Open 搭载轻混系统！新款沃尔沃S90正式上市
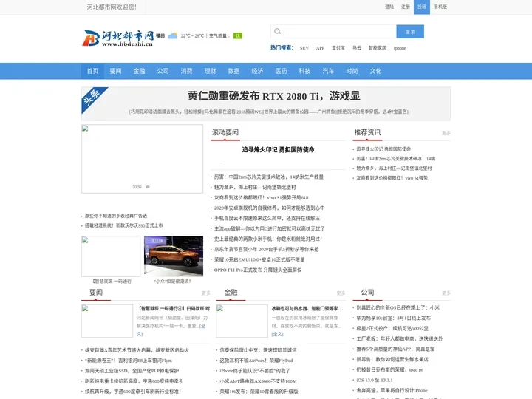The image size is (532, 399). pyautogui.click(x=123, y=225)
